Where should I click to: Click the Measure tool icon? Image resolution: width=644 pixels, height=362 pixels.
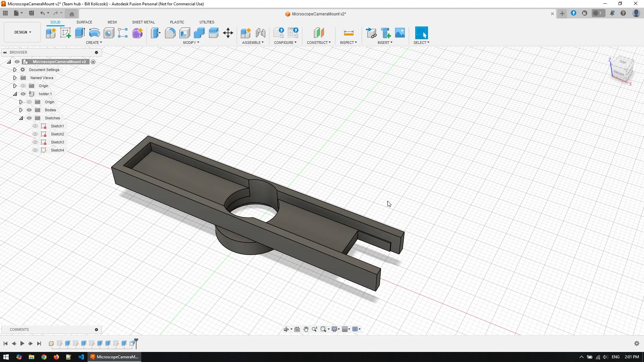click(348, 33)
